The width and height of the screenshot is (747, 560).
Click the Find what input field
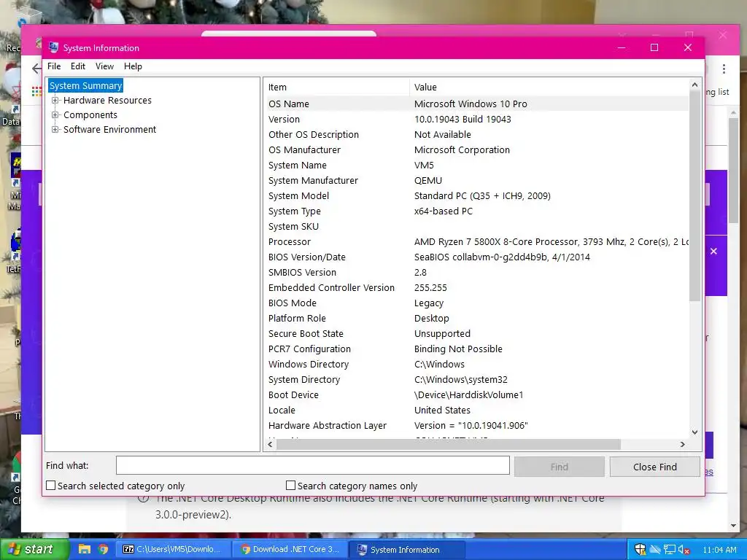(x=312, y=465)
